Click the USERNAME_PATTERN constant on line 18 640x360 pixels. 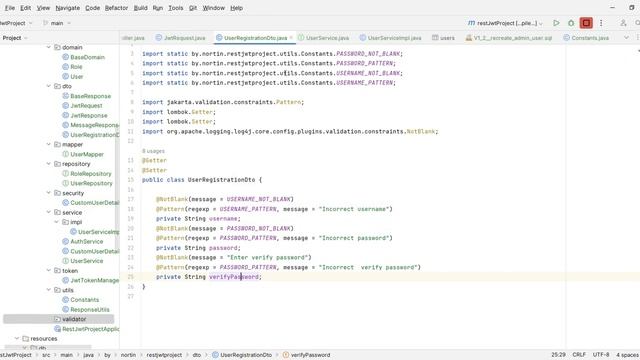click(248, 209)
